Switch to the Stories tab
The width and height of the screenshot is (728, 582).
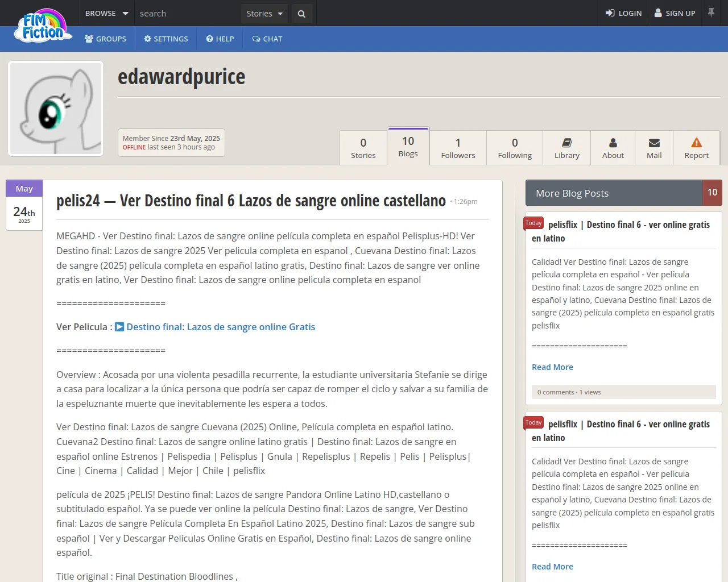pos(363,148)
